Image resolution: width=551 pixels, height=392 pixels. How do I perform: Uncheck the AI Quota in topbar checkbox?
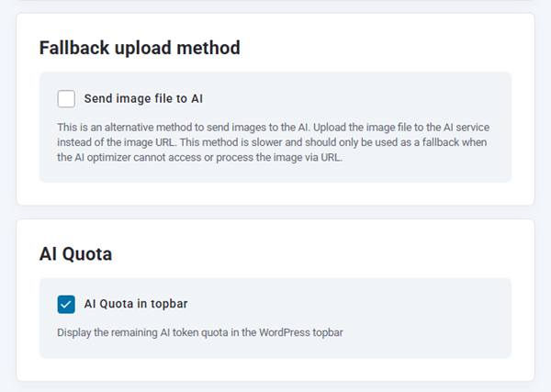[66, 304]
